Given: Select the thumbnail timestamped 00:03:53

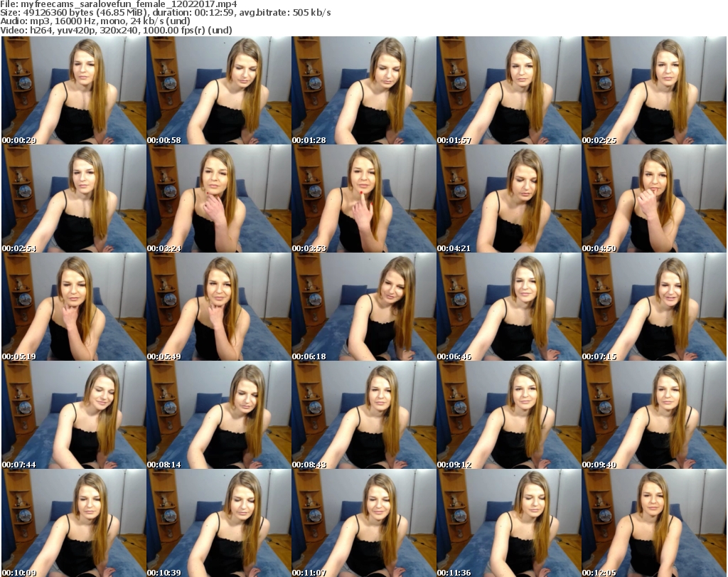Looking at the screenshot, I should [364, 198].
